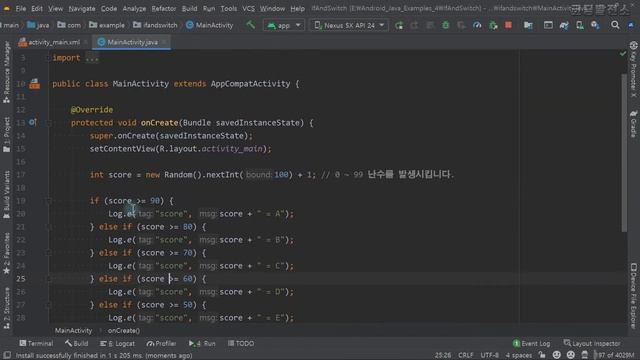Image resolution: width=640 pixels, height=360 pixels.
Task: Collapse the else-if block at line 23
Action: 49,253
